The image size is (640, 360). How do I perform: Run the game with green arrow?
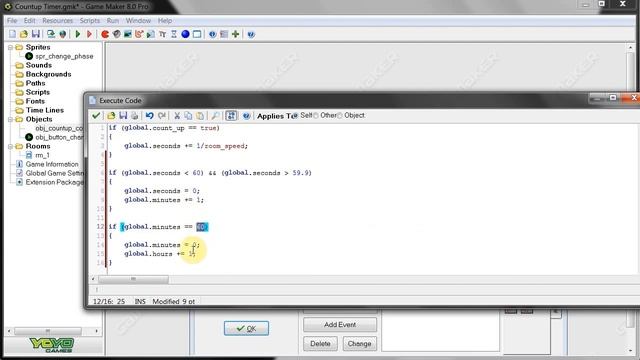point(78,34)
